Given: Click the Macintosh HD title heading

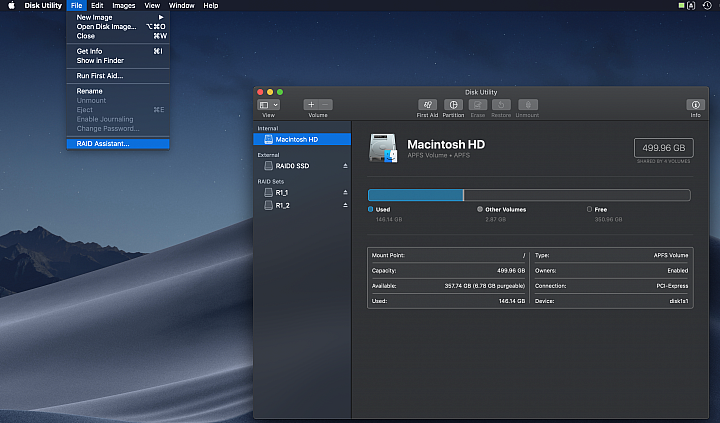Looking at the screenshot, I should point(446,145).
